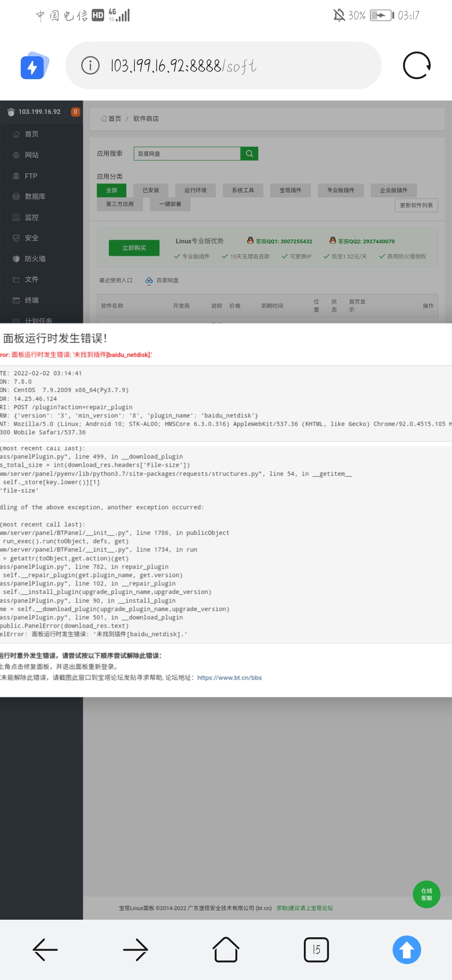
Task: Click the 到期时间 column header
Action: (x=272, y=306)
